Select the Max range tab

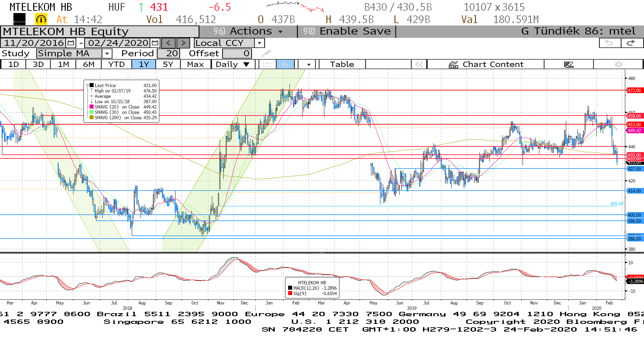(196, 64)
